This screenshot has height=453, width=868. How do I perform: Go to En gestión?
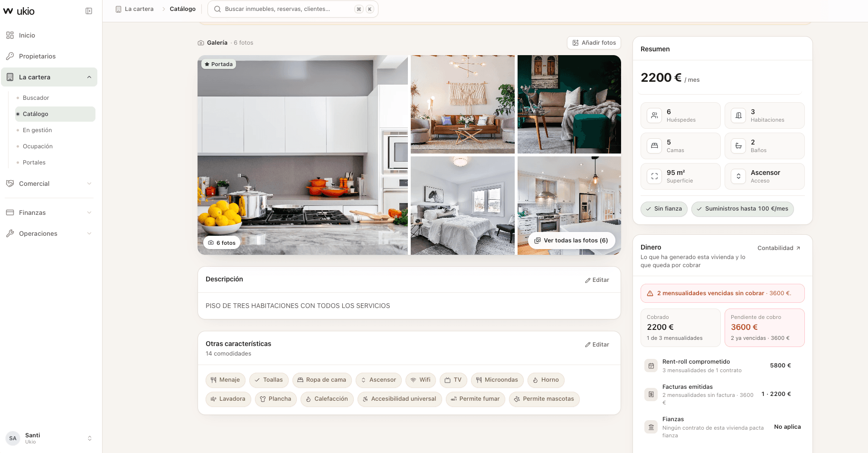(55, 130)
